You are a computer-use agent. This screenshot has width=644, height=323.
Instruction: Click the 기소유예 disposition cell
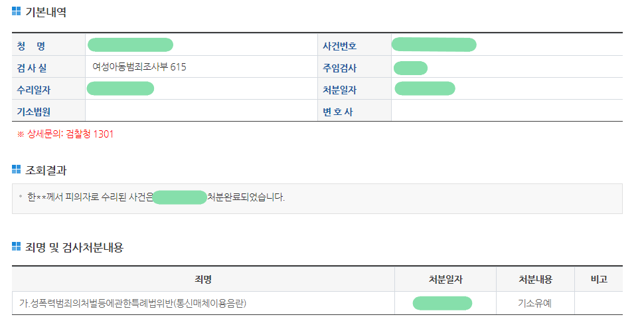pyautogui.click(x=535, y=304)
